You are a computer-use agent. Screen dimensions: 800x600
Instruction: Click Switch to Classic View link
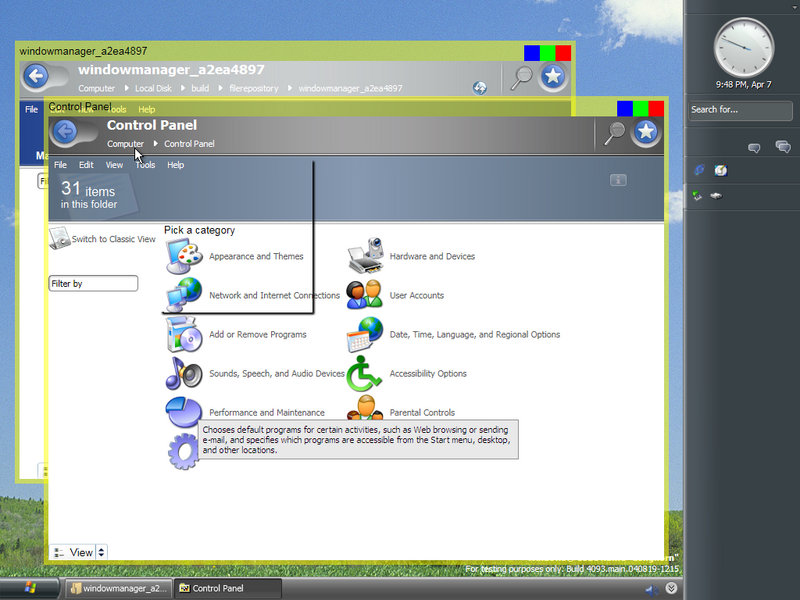[113, 239]
